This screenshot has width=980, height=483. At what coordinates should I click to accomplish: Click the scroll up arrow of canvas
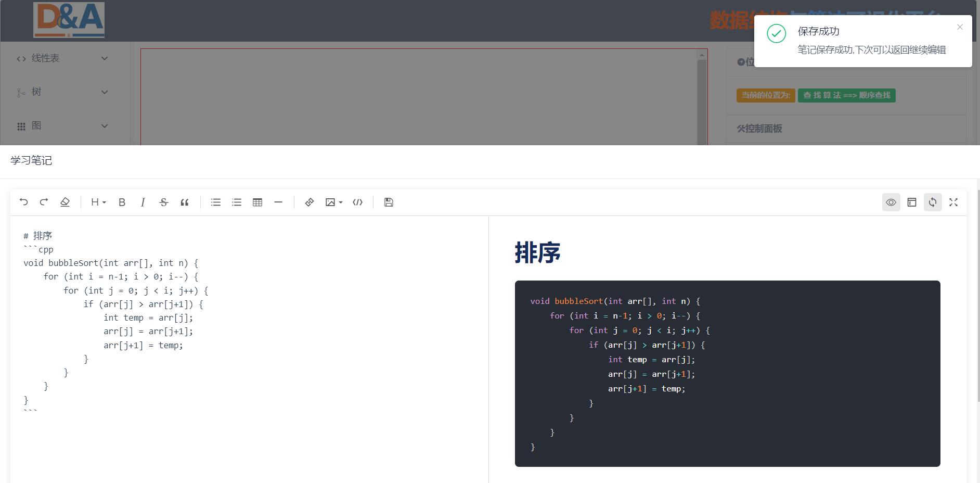[702, 55]
